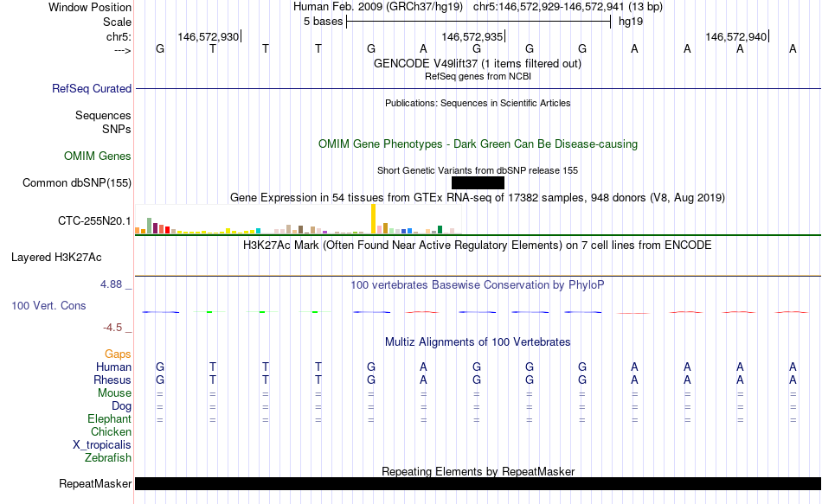Open Gene Expression in 54 tissues GTEx title
This screenshot has height=504, width=822.
(478, 197)
